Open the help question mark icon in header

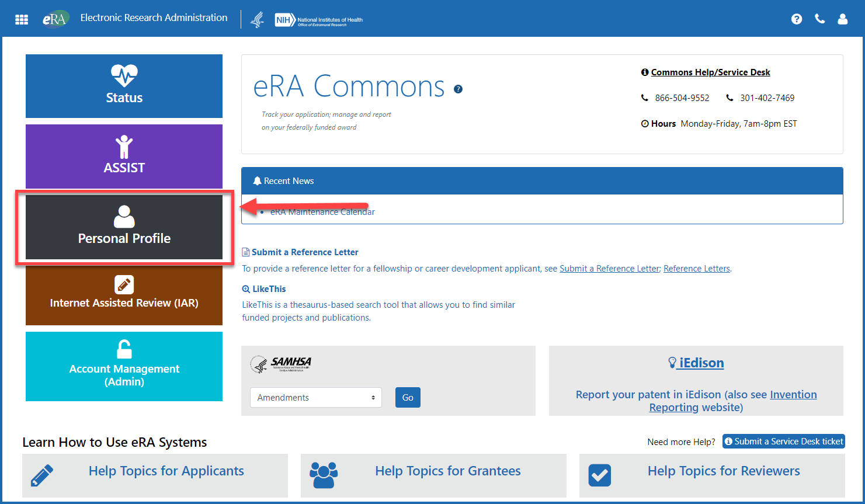pos(797,19)
